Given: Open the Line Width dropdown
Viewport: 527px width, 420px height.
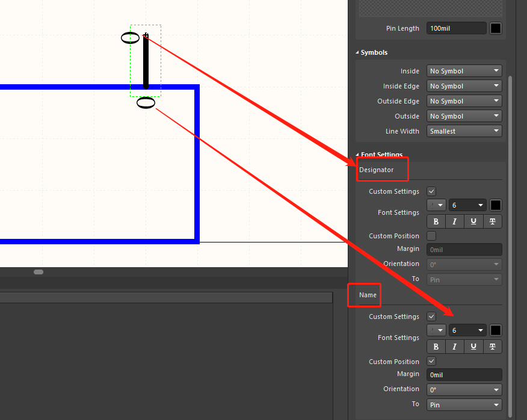Looking at the screenshot, I should click(464, 131).
